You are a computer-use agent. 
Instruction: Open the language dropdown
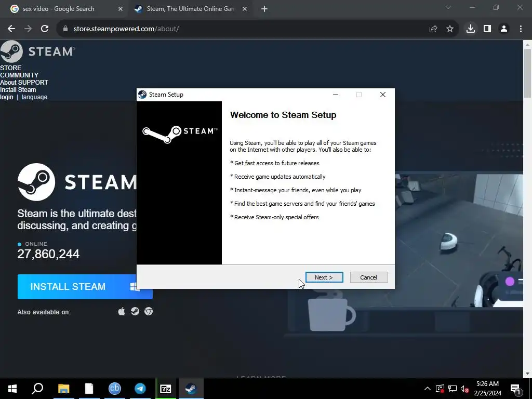[34, 97]
